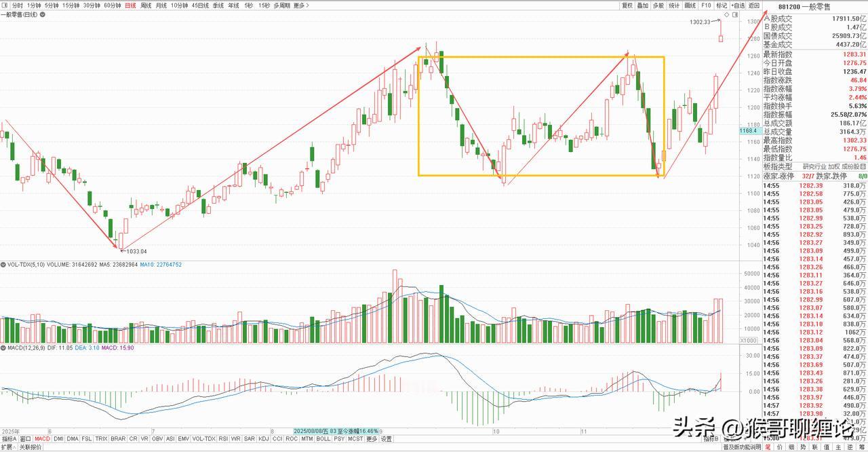
Task: Open the 研究行业 link in the side panel
Action: tap(814, 166)
